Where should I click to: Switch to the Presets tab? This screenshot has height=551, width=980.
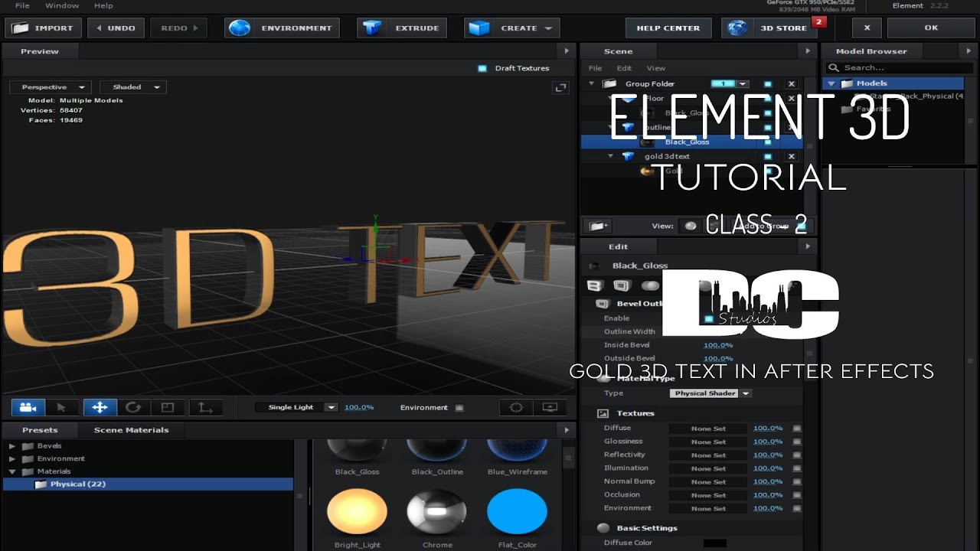[40, 430]
